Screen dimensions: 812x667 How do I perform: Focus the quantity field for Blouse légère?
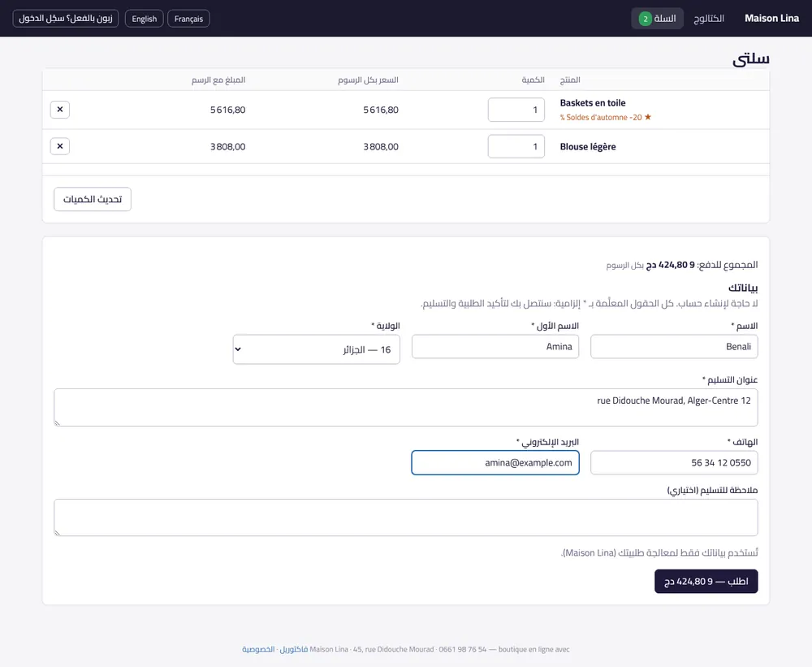(x=516, y=147)
